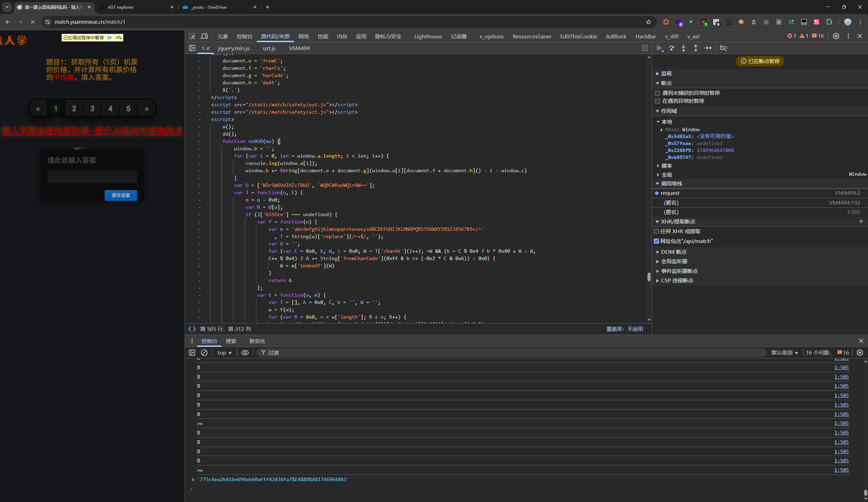This screenshot has height=502, width=868.
Task: Click the blue submit answer button
Action: [121, 195]
